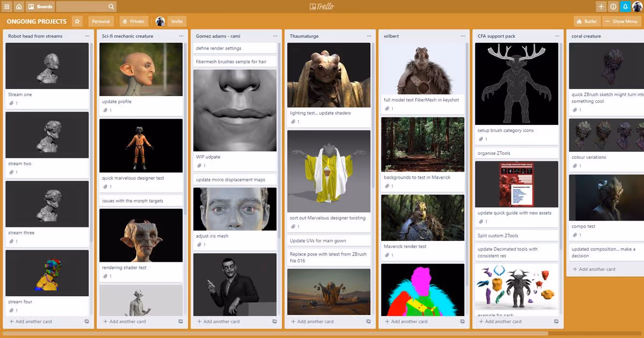This screenshot has height=338, width=644.
Task: Open card setup brush category icons
Action: [516, 94]
